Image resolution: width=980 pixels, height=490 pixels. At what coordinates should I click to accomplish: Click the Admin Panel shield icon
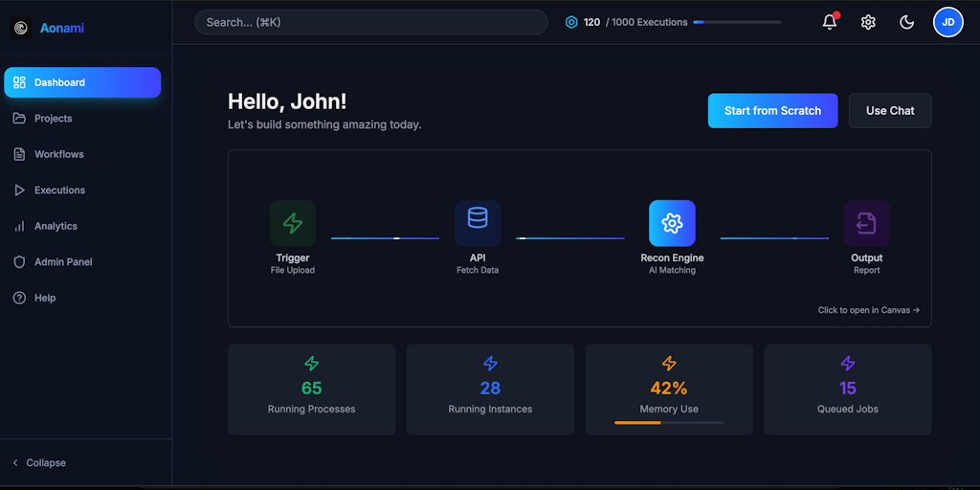(x=19, y=262)
